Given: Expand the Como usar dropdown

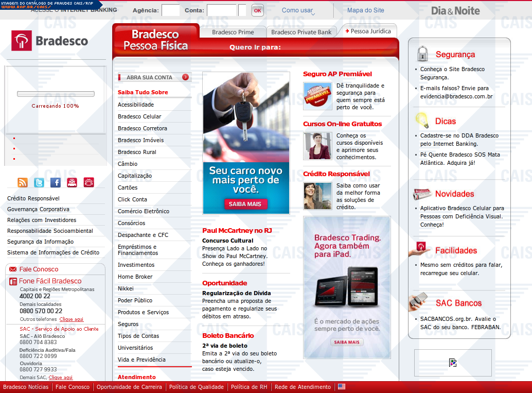Looking at the screenshot, I should click(298, 11).
